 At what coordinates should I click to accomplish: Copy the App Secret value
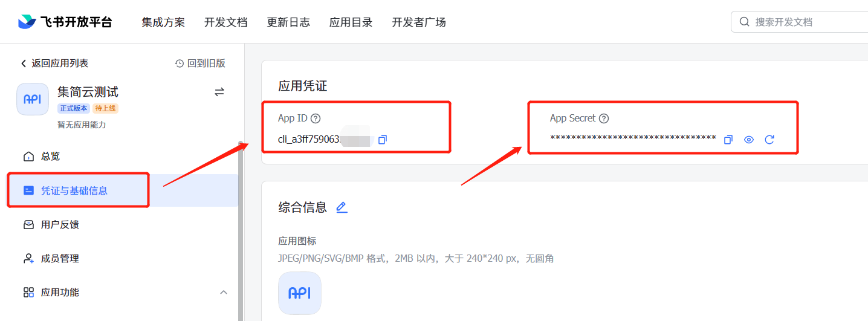click(x=728, y=140)
